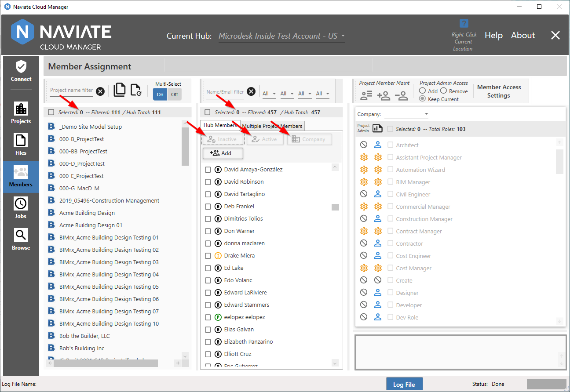Tick the select-all projects checkbox
This screenshot has width=570, height=392.
click(x=51, y=112)
